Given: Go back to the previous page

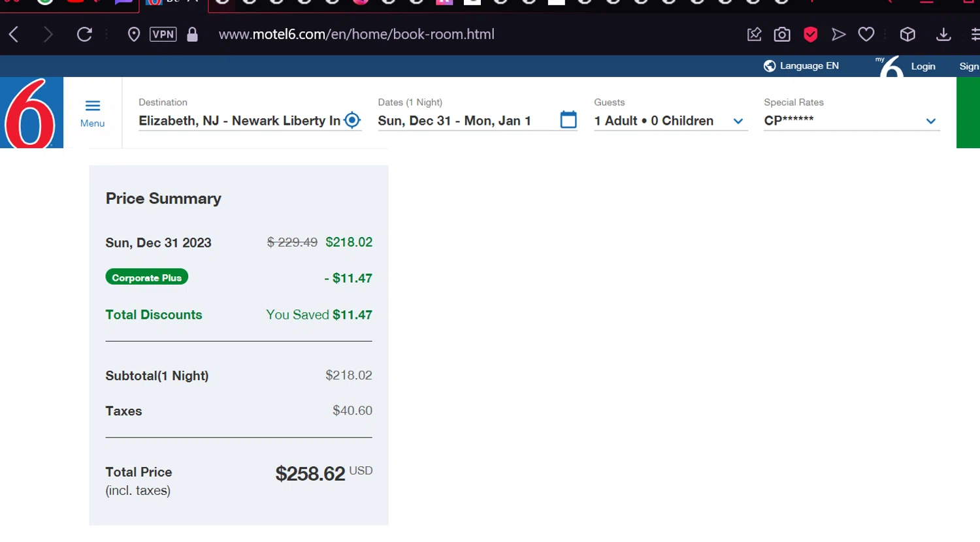Looking at the screenshot, I should (14, 34).
